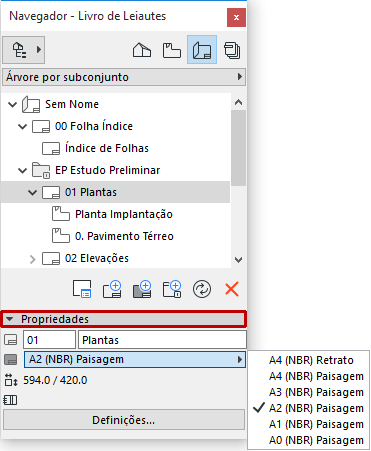Select the Sem Nome layout book
371x451 pixels.
(72, 104)
